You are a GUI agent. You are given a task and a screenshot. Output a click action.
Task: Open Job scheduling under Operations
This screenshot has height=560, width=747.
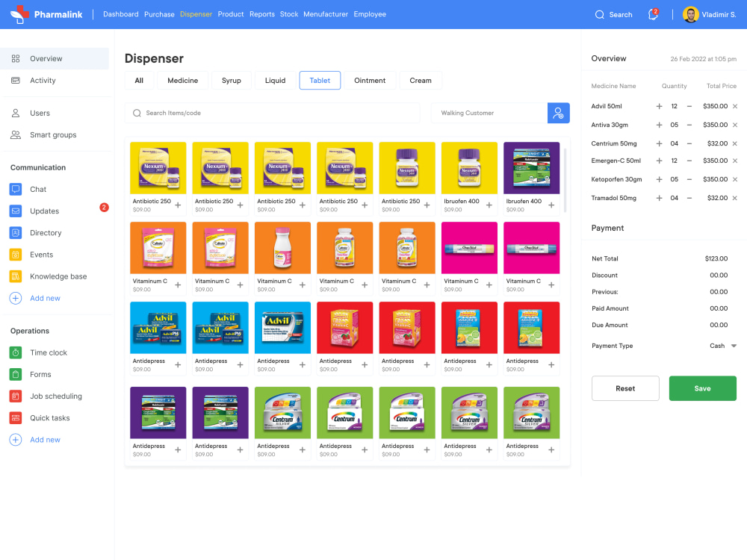click(55, 396)
